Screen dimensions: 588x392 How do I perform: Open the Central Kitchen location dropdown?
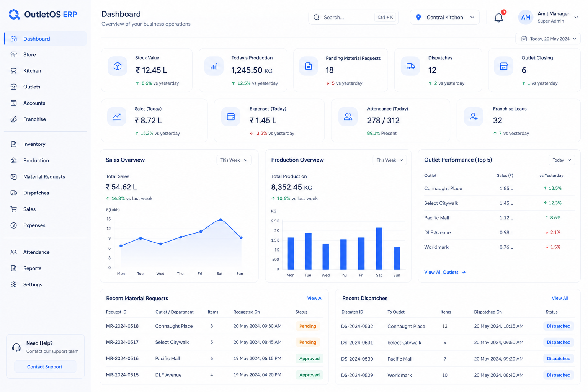pyautogui.click(x=445, y=17)
